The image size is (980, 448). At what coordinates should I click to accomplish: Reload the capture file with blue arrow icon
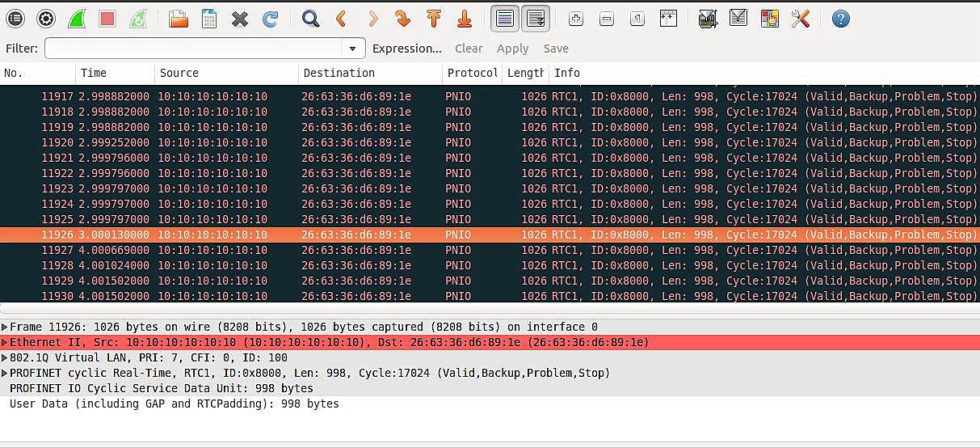(x=271, y=18)
